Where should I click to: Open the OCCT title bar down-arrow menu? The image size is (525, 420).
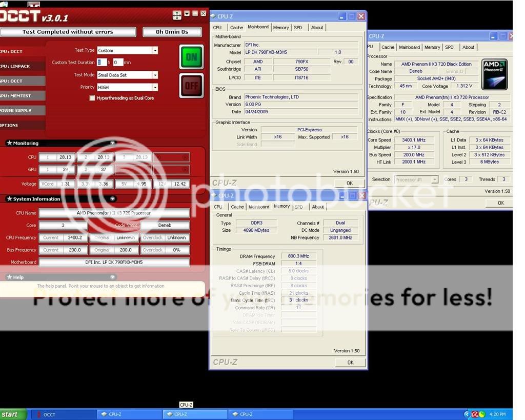point(187,14)
